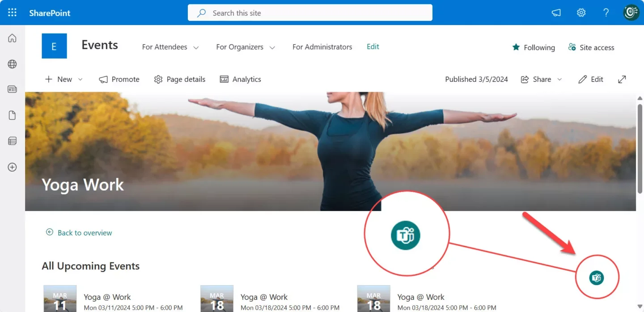This screenshot has height=312, width=644.
Task: Open page Analytics
Action: pyautogui.click(x=240, y=79)
